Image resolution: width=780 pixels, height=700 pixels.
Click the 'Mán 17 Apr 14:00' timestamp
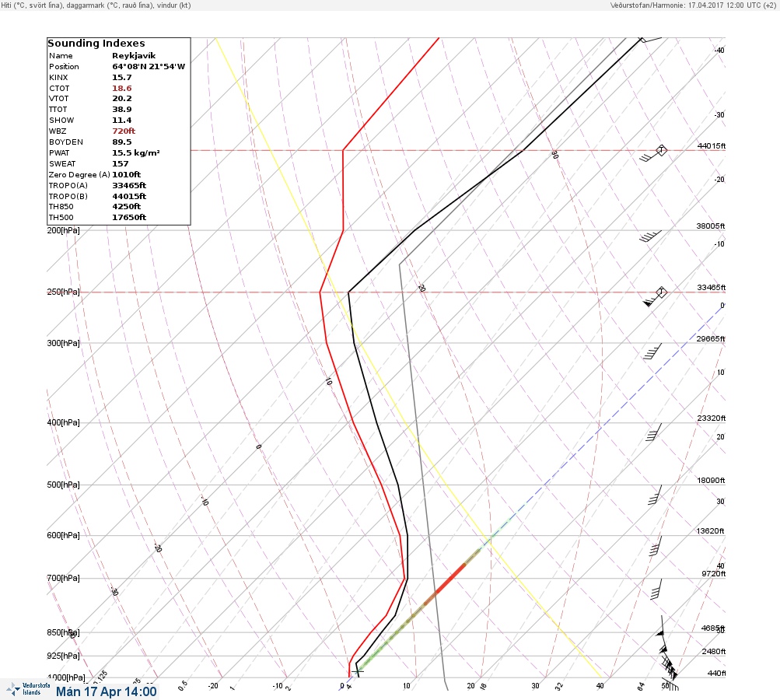tap(106, 691)
